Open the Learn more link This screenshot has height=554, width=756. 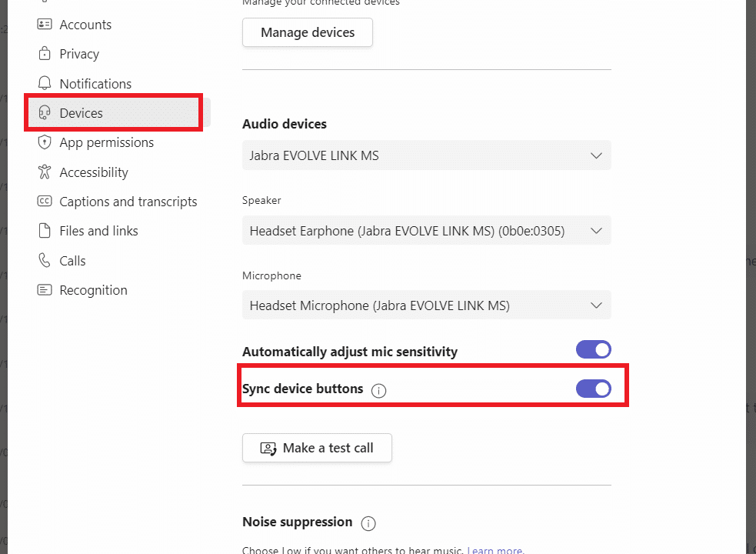pos(496,549)
